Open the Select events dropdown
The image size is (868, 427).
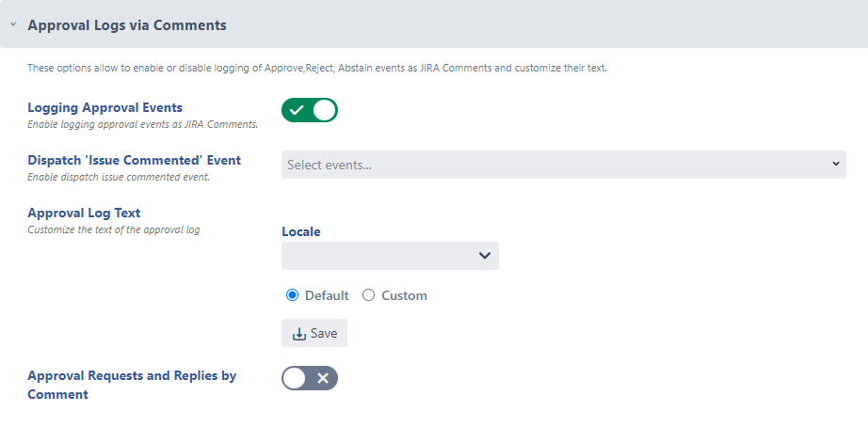[x=563, y=165]
